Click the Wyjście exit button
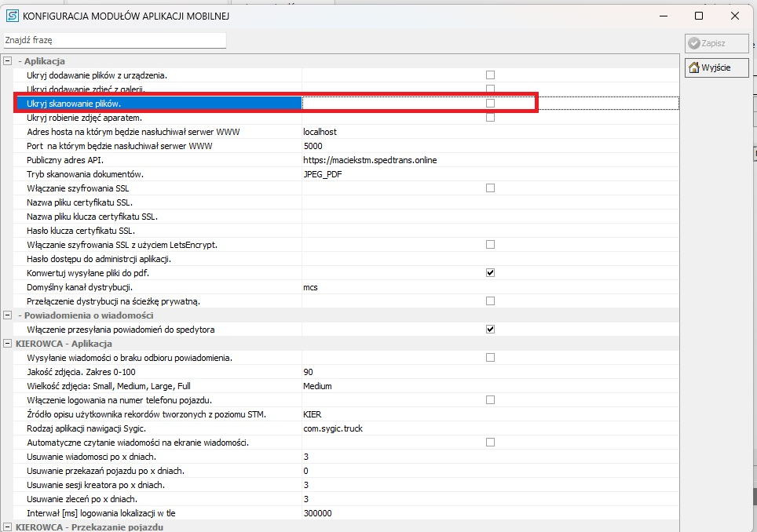Screen dimensions: 757x532 pos(716,67)
